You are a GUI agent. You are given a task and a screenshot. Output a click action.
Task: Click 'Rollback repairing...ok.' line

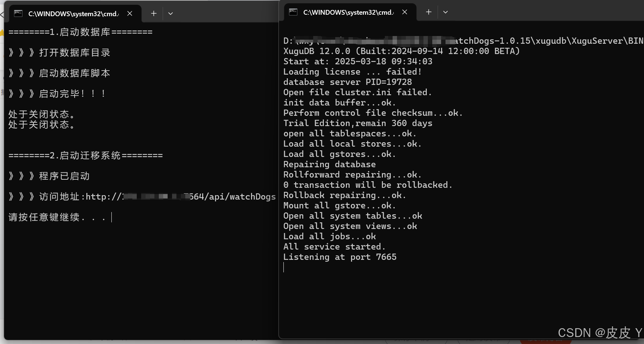pos(345,195)
